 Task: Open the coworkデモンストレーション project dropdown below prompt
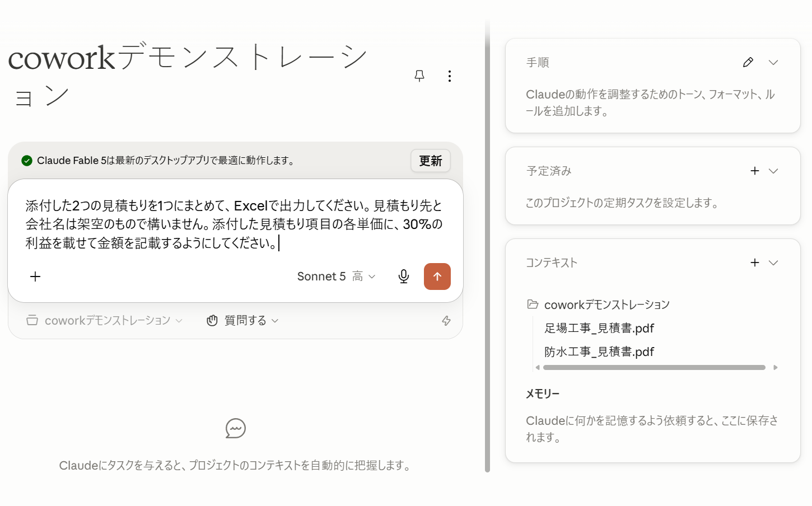105,321
